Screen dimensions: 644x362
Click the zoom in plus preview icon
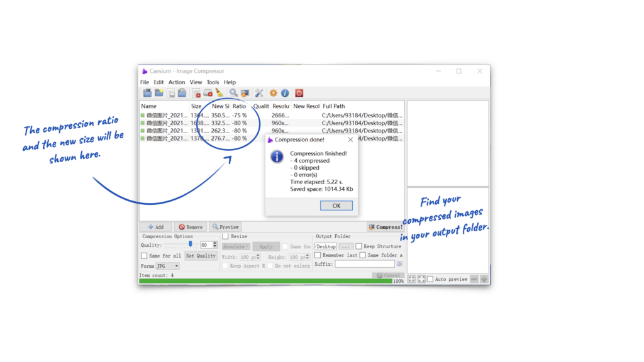[484, 279]
